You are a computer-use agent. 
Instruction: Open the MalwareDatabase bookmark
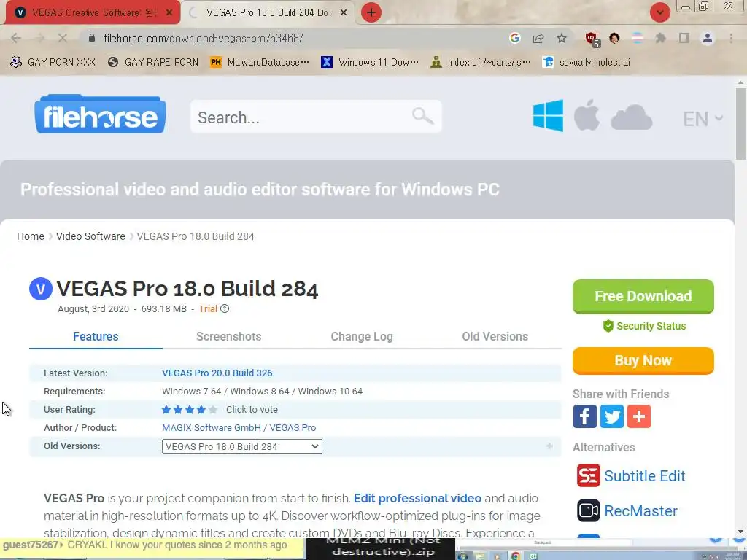coord(260,62)
